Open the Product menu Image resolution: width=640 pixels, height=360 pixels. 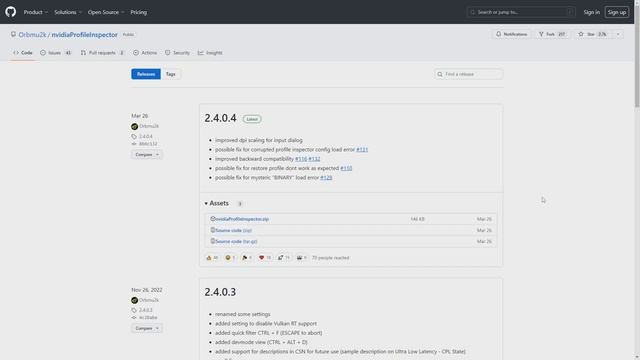(x=36, y=12)
